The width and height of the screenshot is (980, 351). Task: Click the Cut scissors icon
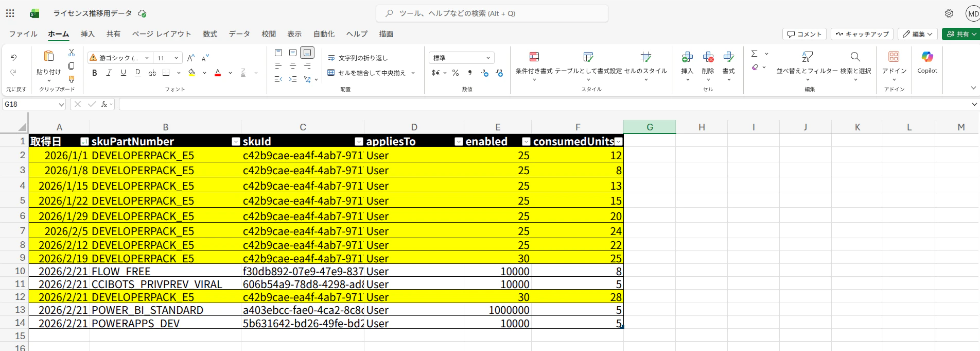(x=72, y=53)
